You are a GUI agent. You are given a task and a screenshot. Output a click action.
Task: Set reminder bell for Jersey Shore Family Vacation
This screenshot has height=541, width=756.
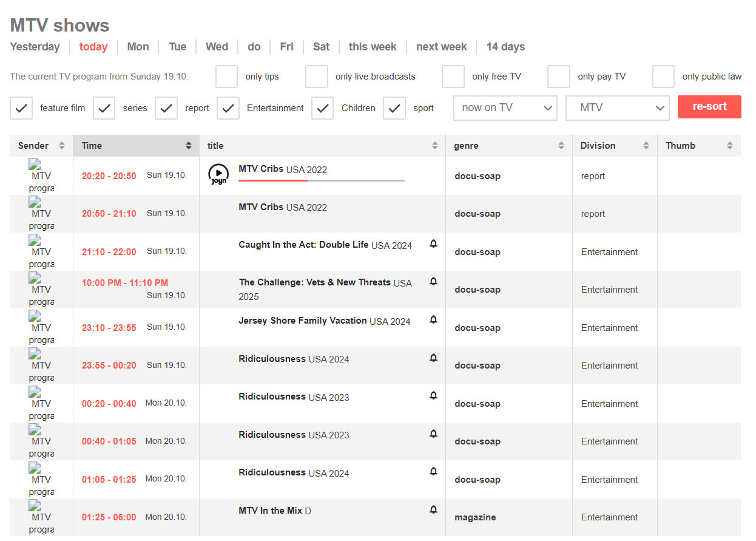tap(433, 320)
